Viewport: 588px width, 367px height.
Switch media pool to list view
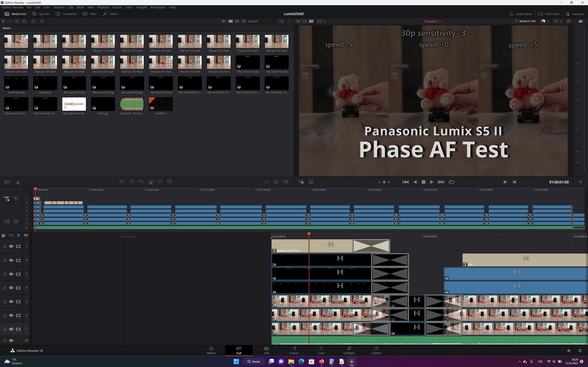point(243,21)
